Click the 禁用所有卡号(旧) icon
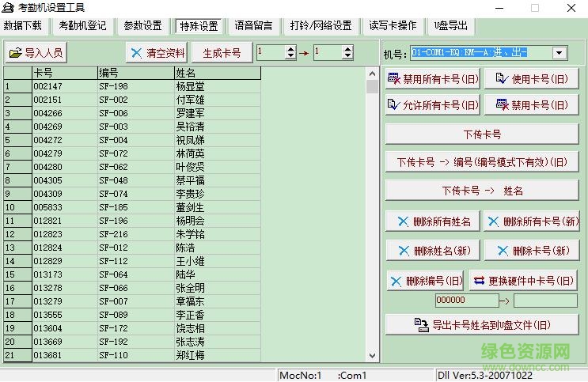Screen dimensions: 588x382 point(394,78)
